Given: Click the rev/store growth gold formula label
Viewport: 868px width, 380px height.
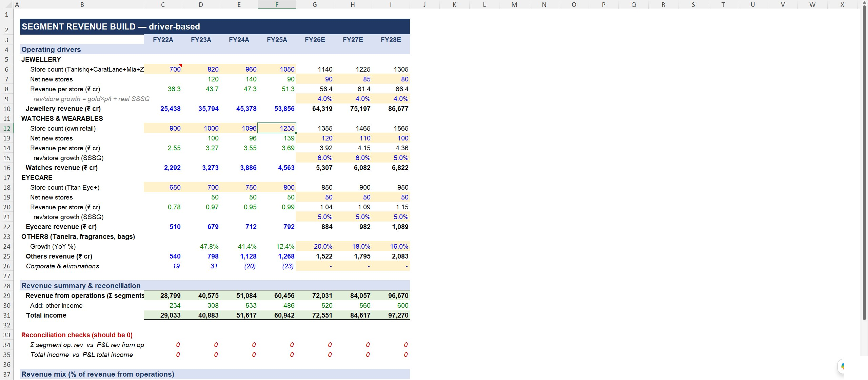Looking at the screenshot, I should (91, 99).
